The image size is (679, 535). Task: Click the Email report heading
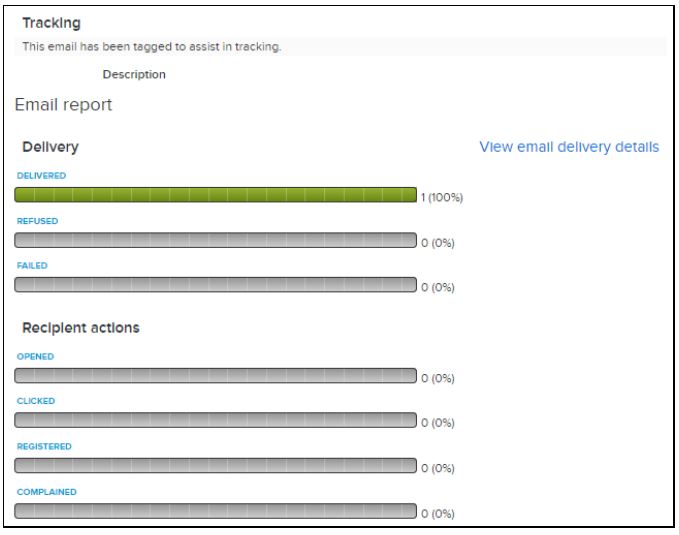(63, 105)
